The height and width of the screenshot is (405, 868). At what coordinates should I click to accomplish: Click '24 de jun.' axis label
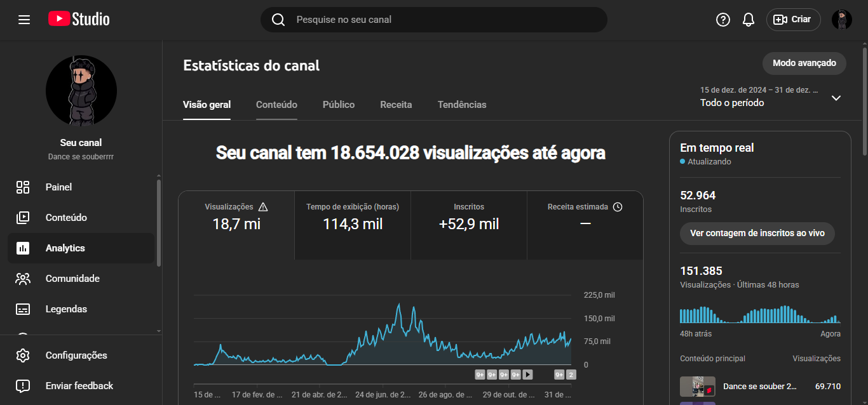tap(383, 395)
